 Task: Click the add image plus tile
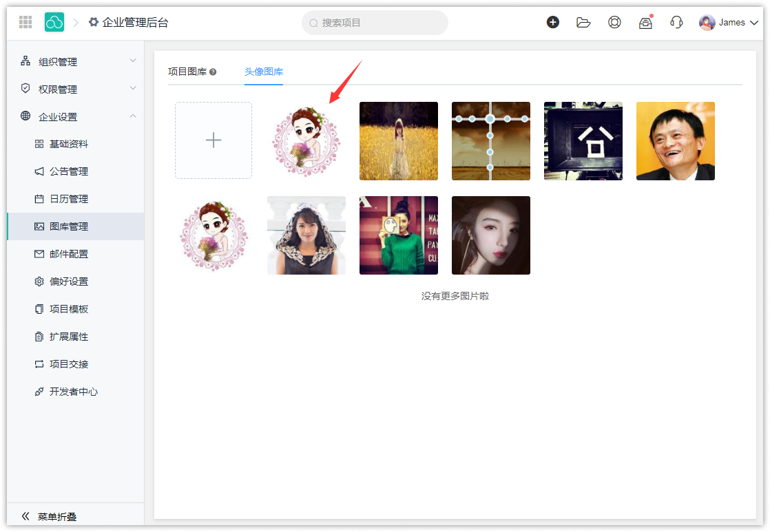click(214, 140)
